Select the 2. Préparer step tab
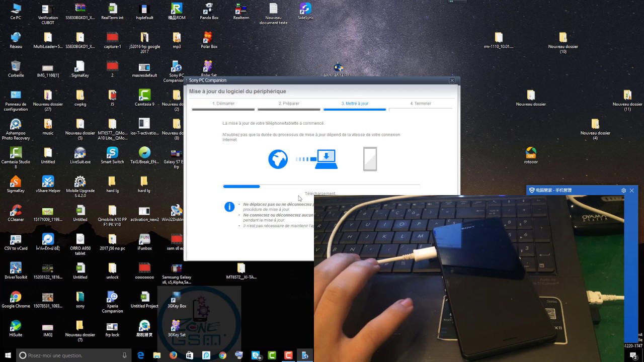Screen dimensions: 644x362 (289, 105)
